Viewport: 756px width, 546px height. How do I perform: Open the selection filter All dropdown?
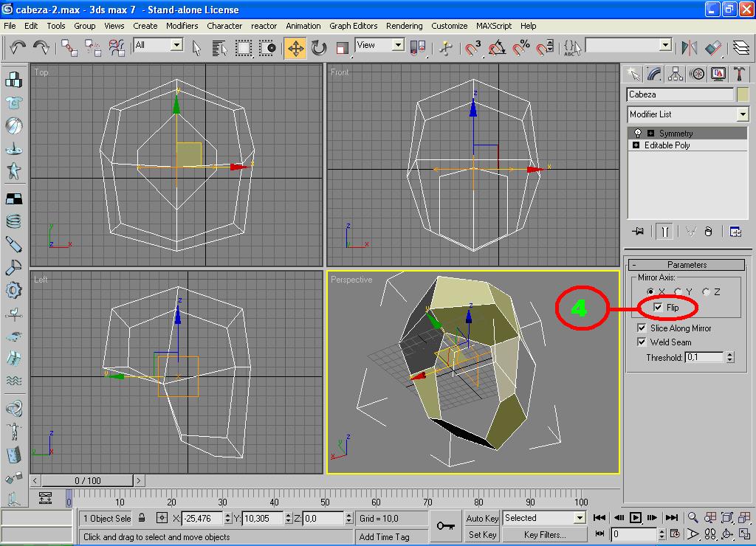click(177, 45)
